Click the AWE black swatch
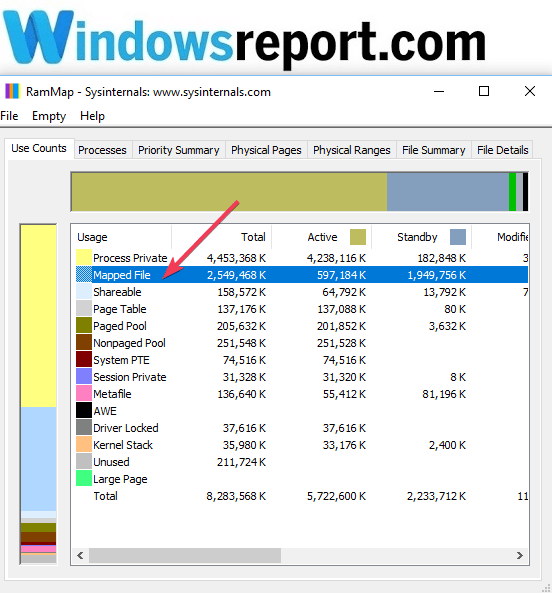The width and height of the screenshot is (552, 593). [84, 410]
